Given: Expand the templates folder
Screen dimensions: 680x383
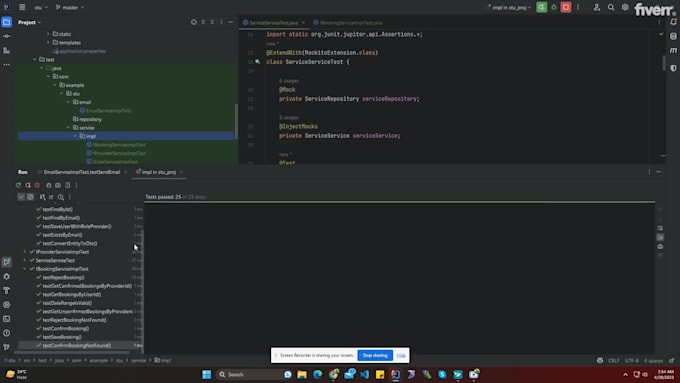Looking at the screenshot, I should point(48,43).
